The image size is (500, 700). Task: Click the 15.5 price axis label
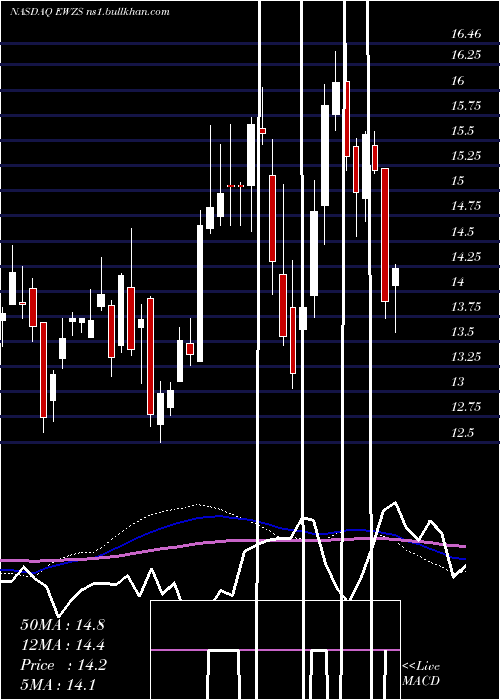pos(464,131)
